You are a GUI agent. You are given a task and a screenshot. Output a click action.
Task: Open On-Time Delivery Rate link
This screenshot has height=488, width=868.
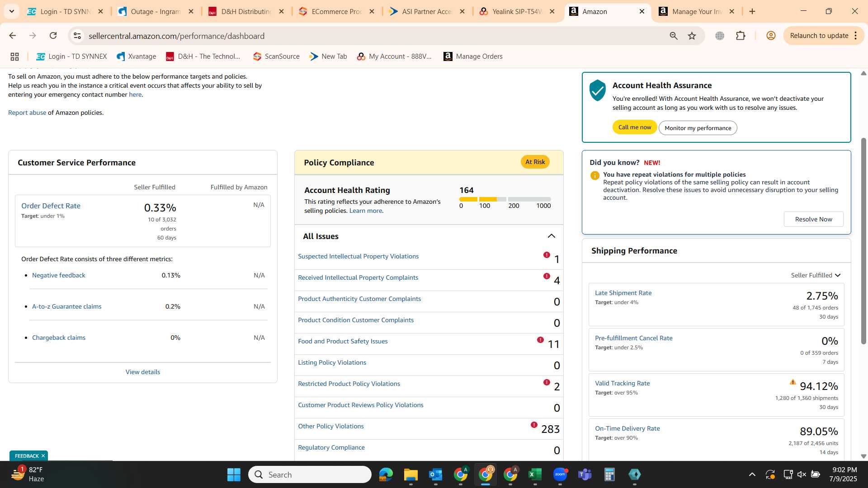point(627,428)
